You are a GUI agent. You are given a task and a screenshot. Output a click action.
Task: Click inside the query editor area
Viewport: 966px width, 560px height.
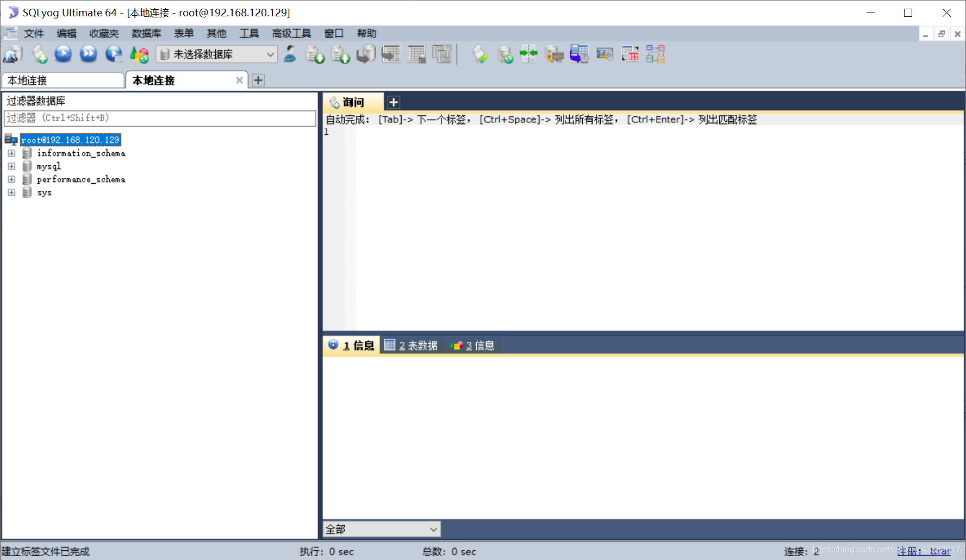(659, 228)
